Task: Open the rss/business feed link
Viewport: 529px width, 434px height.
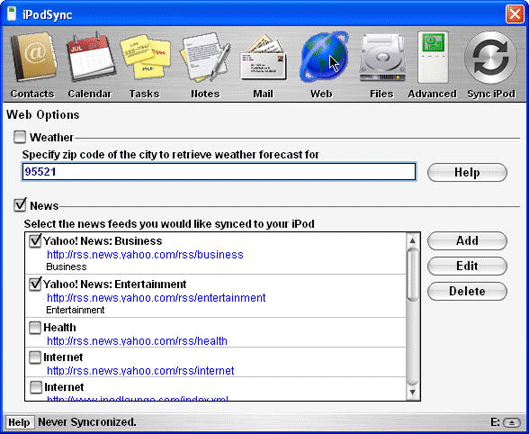Action: [145, 254]
